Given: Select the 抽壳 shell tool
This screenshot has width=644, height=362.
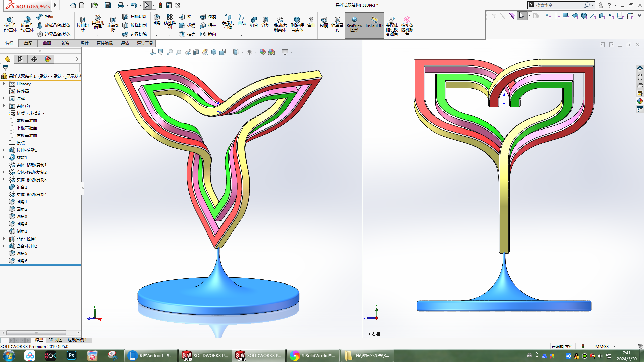Looking at the screenshot, I should tap(187, 34).
